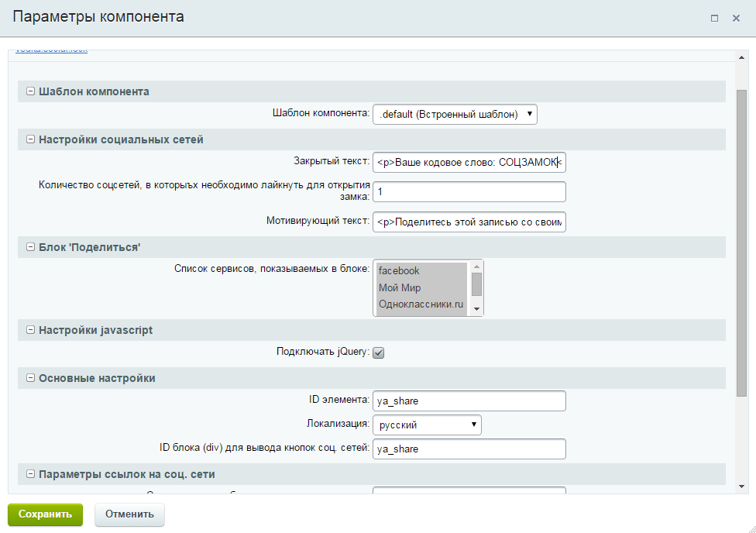Maximize the component parameters dialog

714,18
